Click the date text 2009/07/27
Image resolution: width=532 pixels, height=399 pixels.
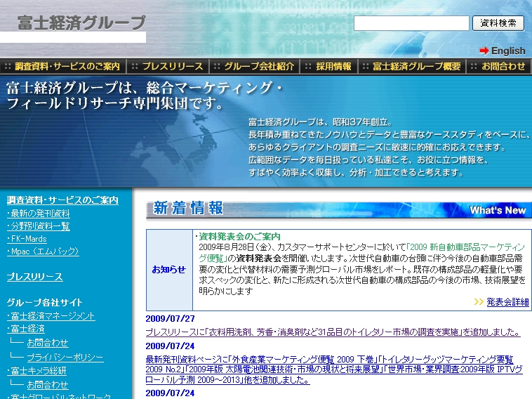click(x=170, y=318)
